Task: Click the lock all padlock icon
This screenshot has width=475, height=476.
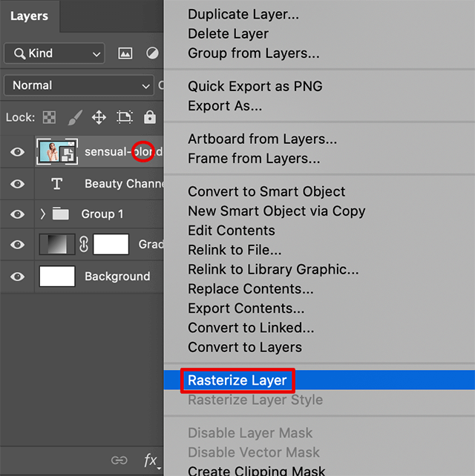Action: click(x=150, y=117)
